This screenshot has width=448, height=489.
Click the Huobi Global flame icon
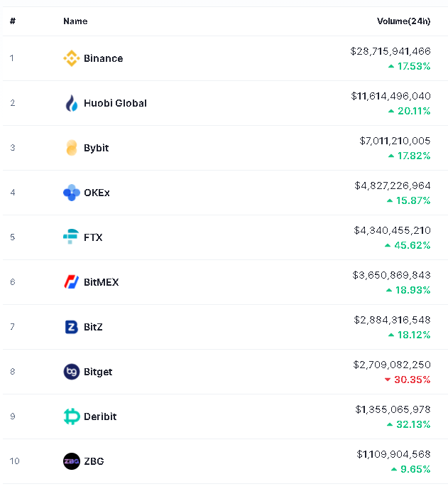tap(72, 103)
